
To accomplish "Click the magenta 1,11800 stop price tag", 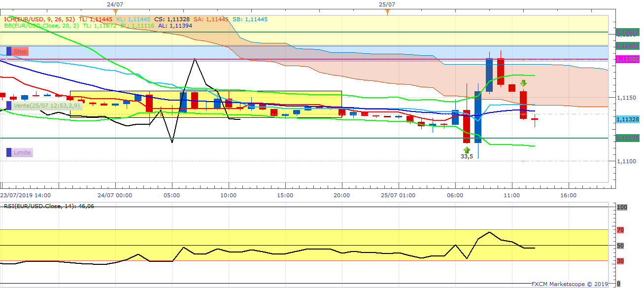I will click(x=628, y=59).
